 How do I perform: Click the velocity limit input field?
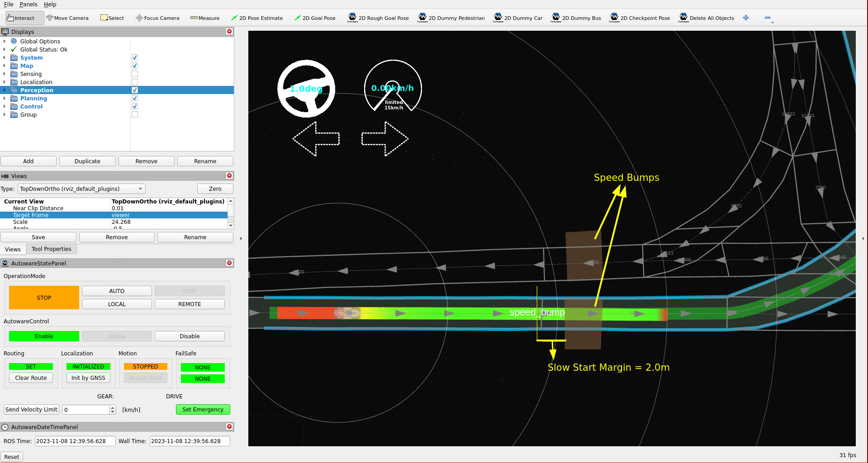click(x=86, y=410)
